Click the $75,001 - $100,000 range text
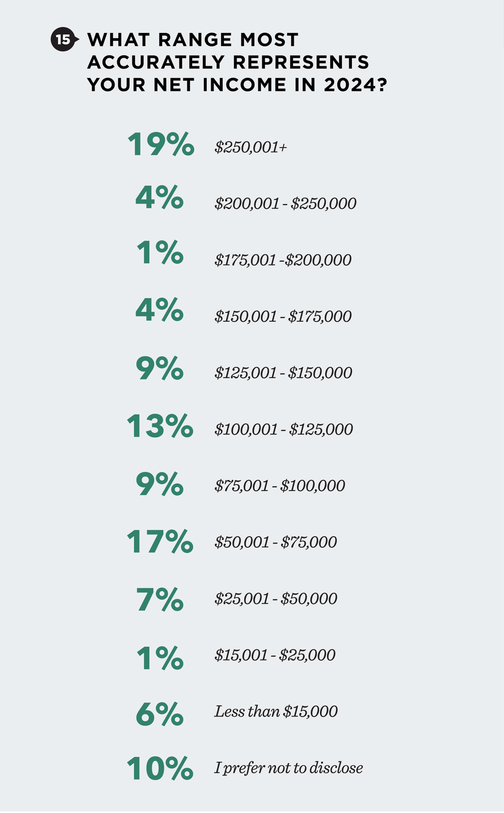Viewport: 504px width, 813px height. pos(280,485)
